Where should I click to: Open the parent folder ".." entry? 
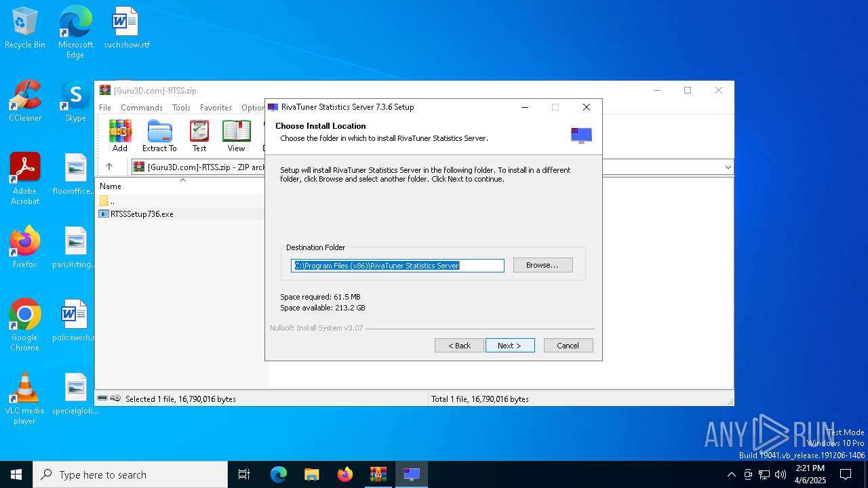click(x=107, y=201)
